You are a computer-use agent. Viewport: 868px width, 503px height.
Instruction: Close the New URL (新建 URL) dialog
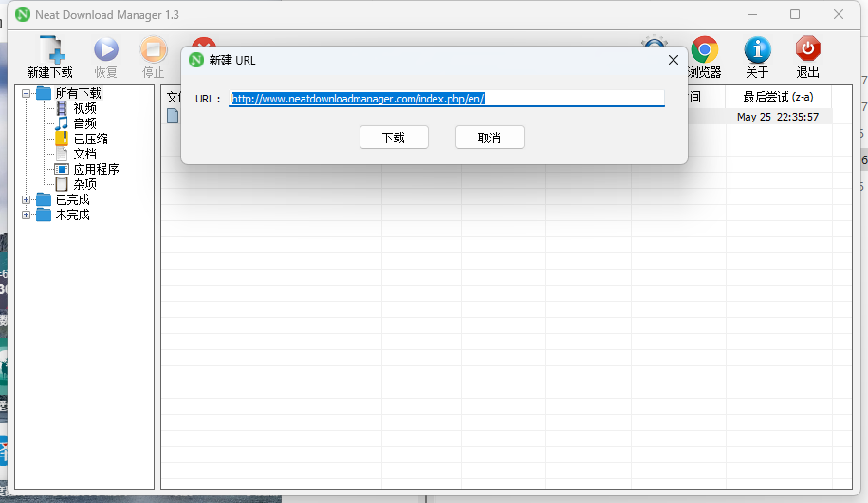(674, 60)
